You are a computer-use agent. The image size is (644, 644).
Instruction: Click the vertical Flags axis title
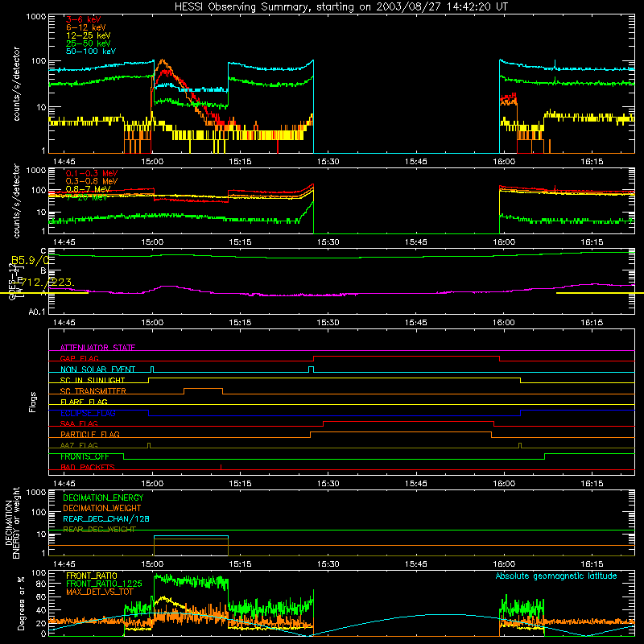(33, 402)
